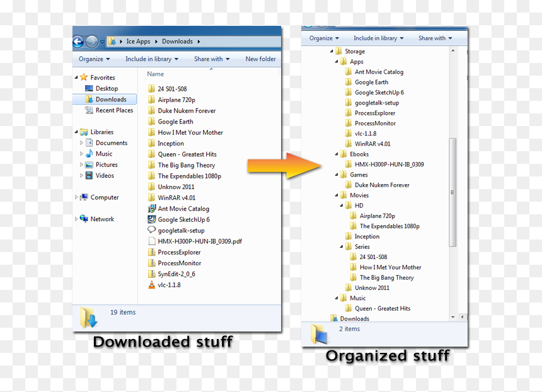The image size is (542, 392).
Task: Expand the Documents library
Action: (81, 143)
